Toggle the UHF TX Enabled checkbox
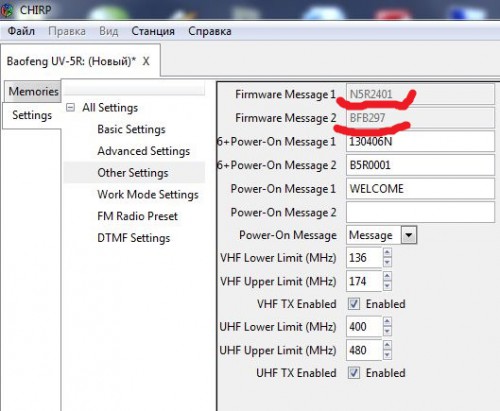 [354, 373]
